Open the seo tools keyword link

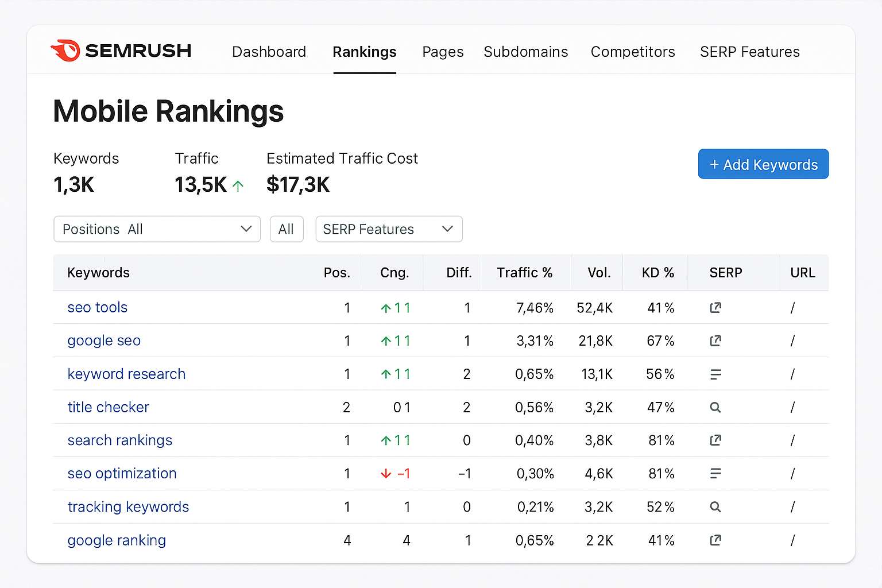pos(98,308)
